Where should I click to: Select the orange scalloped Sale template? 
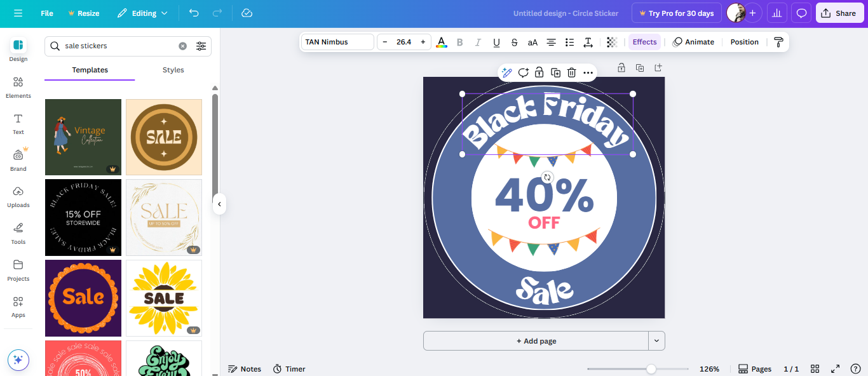pyautogui.click(x=83, y=298)
